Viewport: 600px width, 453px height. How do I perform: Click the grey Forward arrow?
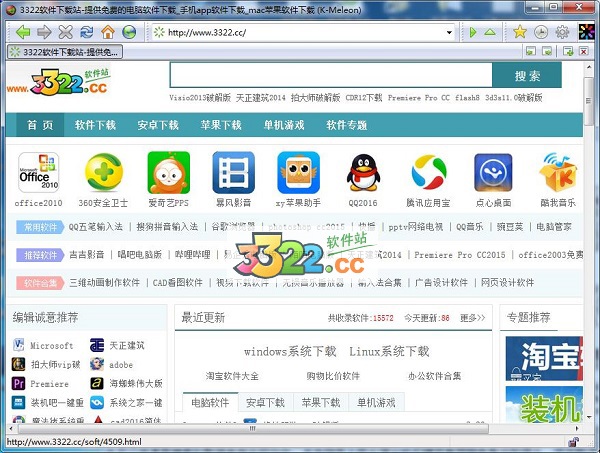coord(44,32)
